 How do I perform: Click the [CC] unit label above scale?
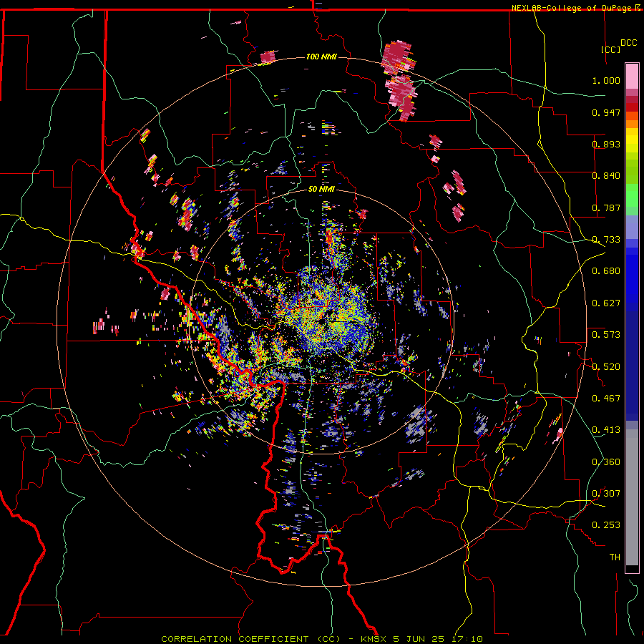point(611,49)
